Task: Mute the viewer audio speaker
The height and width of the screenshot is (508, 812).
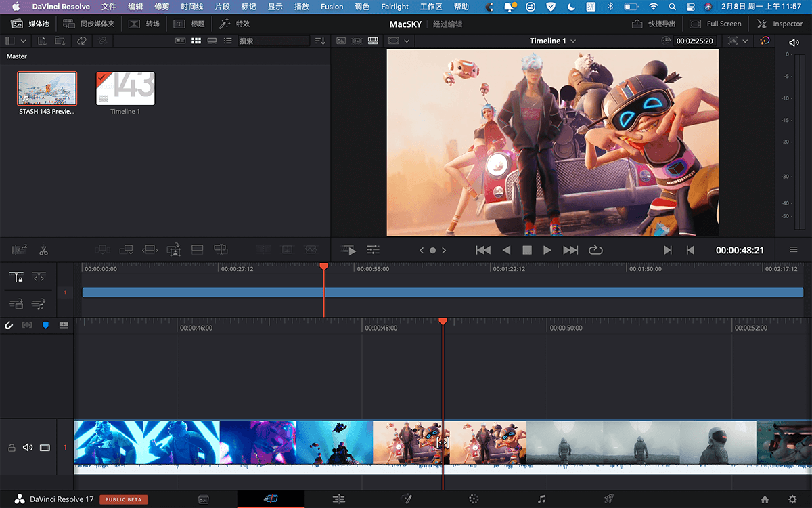Action: coord(794,42)
